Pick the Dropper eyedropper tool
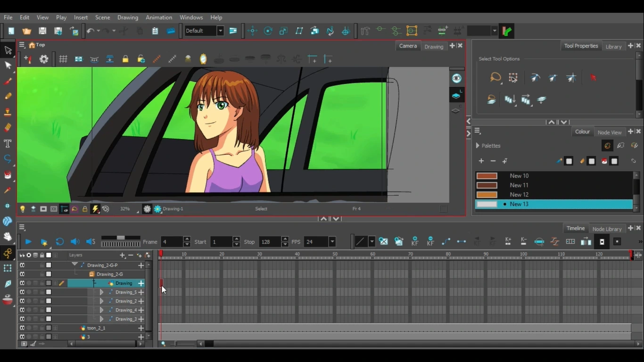Viewport: 644px width, 362px height. click(x=8, y=190)
